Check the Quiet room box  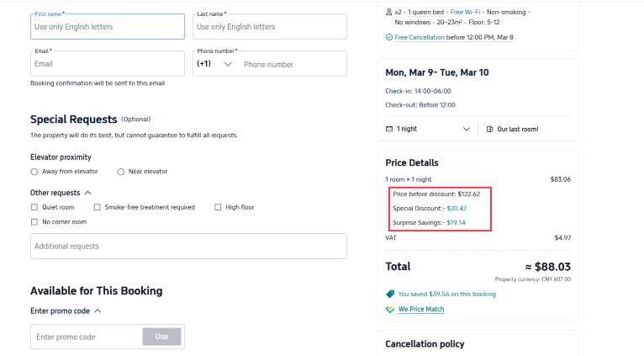click(34, 207)
